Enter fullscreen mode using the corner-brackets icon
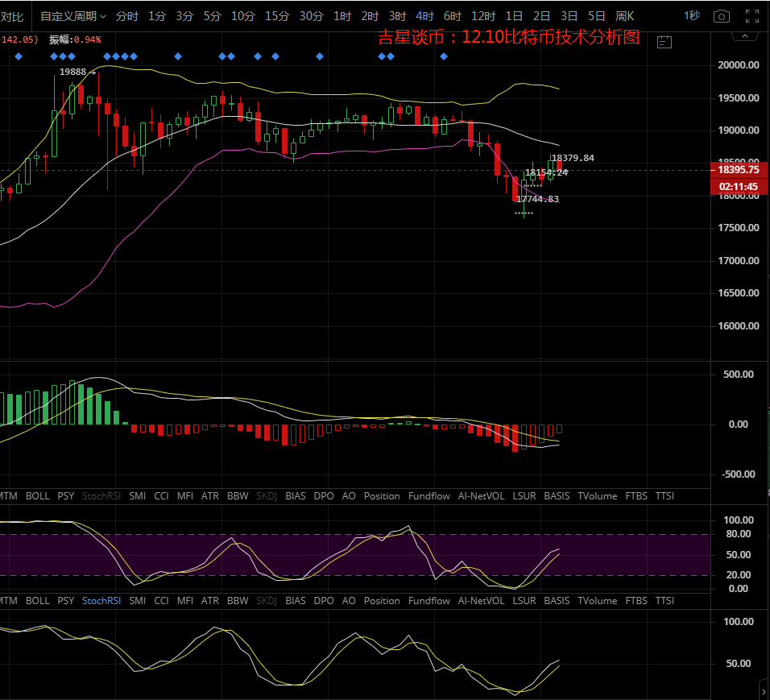Image resolution: width=770 pixels, height=700 pixels. [x=752, y=16]
